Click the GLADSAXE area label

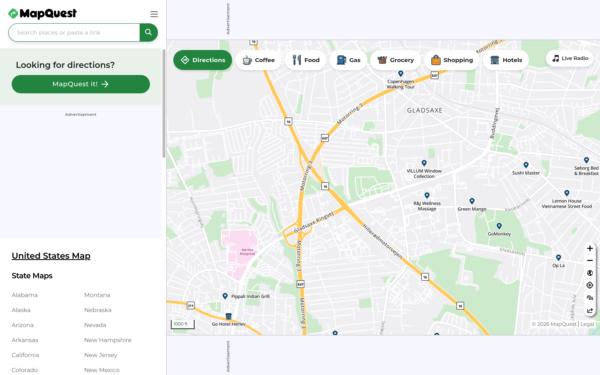[x=424, y=110]
